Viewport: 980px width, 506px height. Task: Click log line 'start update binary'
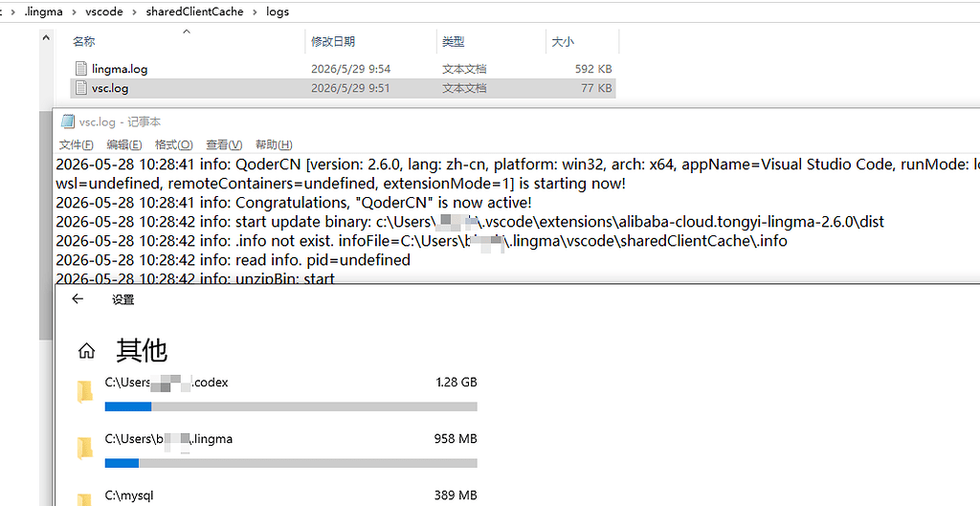[x=470, y=222]
